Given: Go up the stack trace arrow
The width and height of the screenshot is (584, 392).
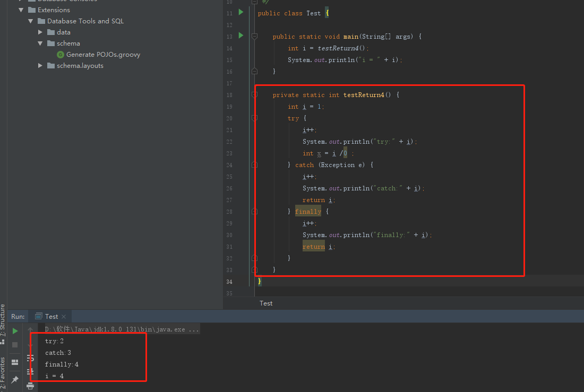Looking at the screenshot, I should tap(30, 329).
